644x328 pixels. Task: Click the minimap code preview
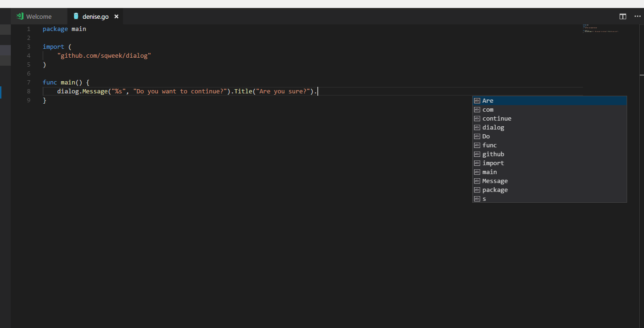click(600, 28)
